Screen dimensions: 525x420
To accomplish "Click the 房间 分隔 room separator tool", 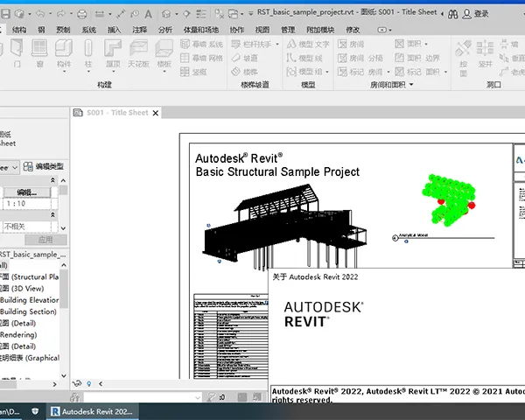I will pyautogui.click(x=360, y=58).
